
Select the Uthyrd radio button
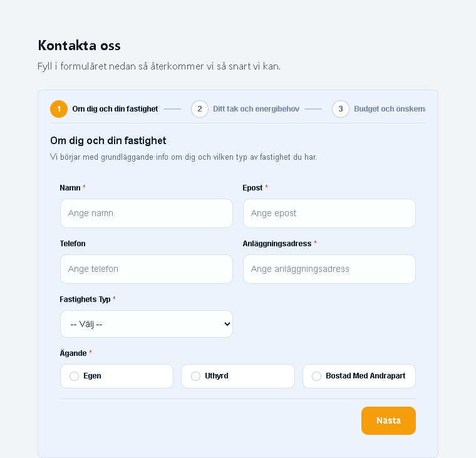[195, 376]
